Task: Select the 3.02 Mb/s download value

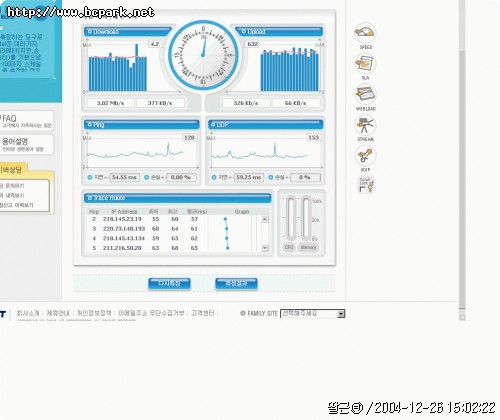Action: pos(110,103)
